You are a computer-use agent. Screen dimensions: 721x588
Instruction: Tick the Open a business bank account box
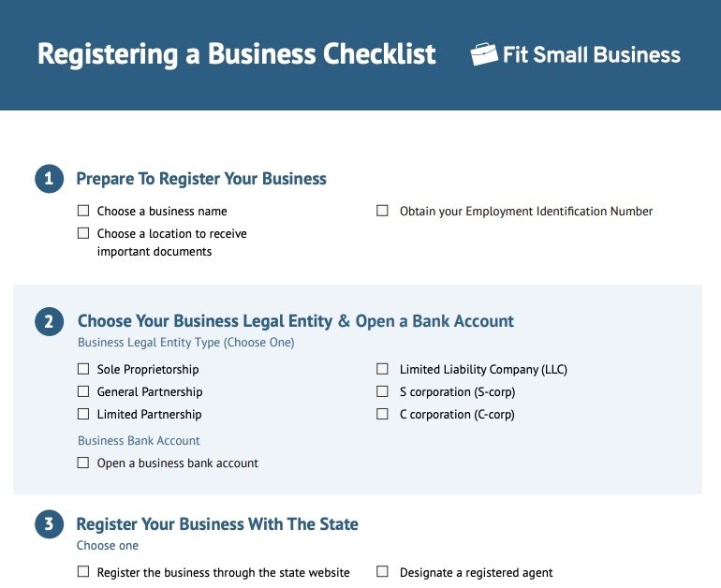click(83, 463)
